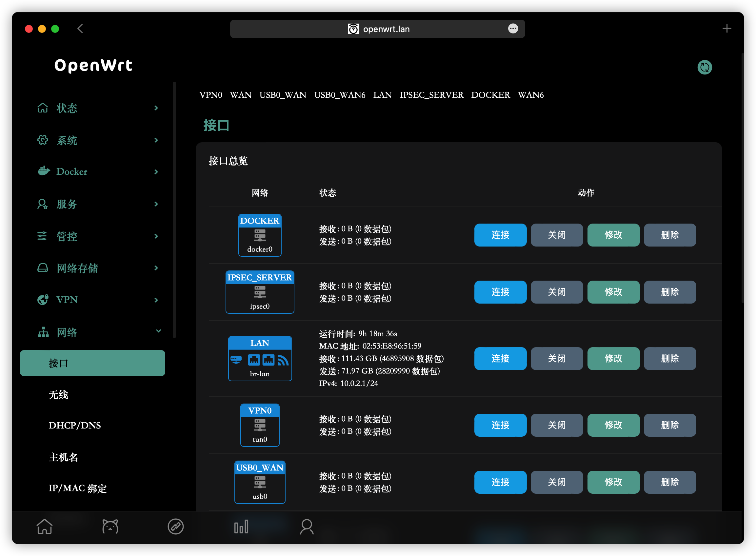Click the user profile icon in bottom toolbar
Image resolution: width=756 pixels, height=556 pixels.
click(307, 527)
